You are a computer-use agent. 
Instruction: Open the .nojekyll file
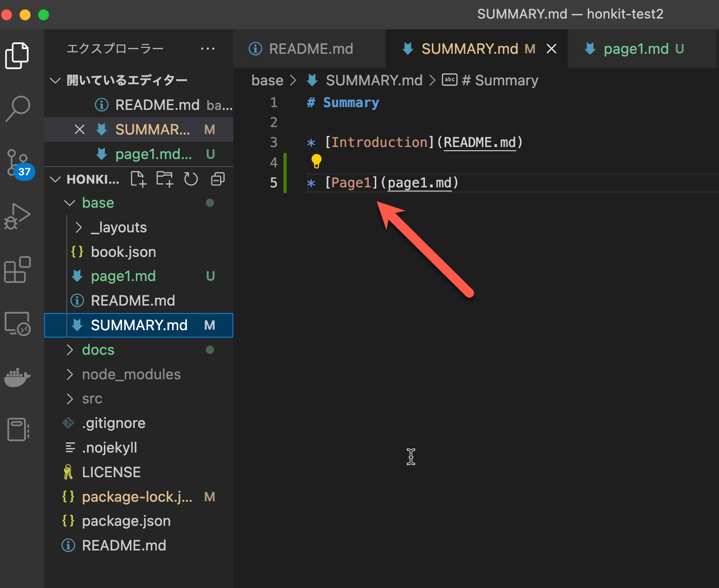139,447
